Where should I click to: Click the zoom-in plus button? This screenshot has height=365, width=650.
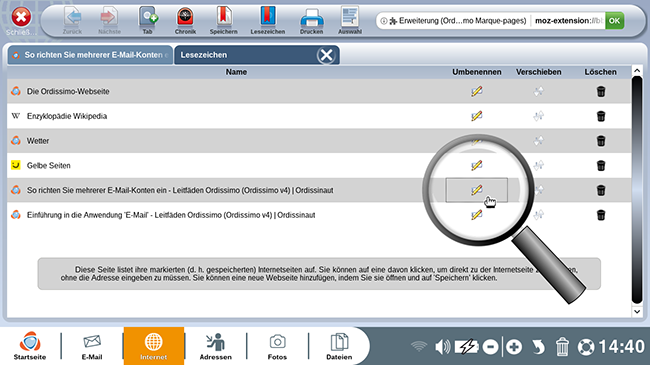(514, 347)
